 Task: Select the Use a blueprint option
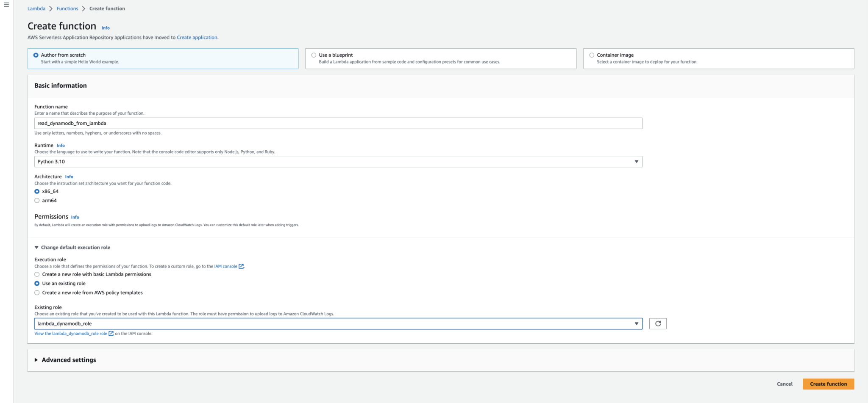314,55
